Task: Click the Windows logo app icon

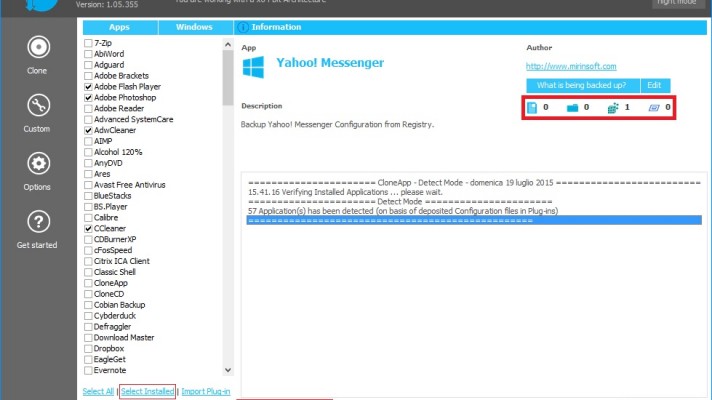Action: 253,67
